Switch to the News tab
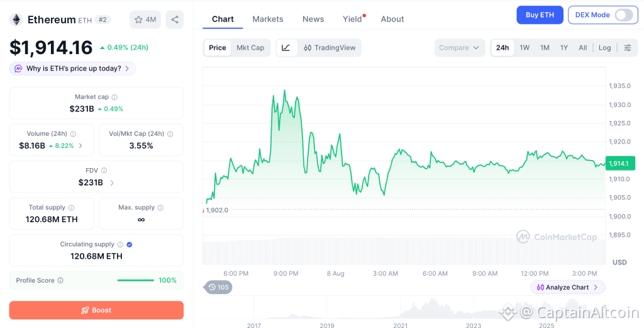Image resolution: width=644 pixels, height=328 pixels. point(313,20)
